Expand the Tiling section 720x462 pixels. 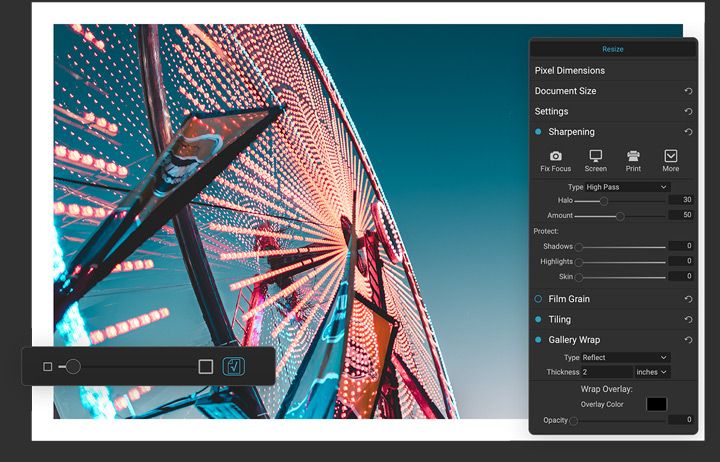pos(559,319)
